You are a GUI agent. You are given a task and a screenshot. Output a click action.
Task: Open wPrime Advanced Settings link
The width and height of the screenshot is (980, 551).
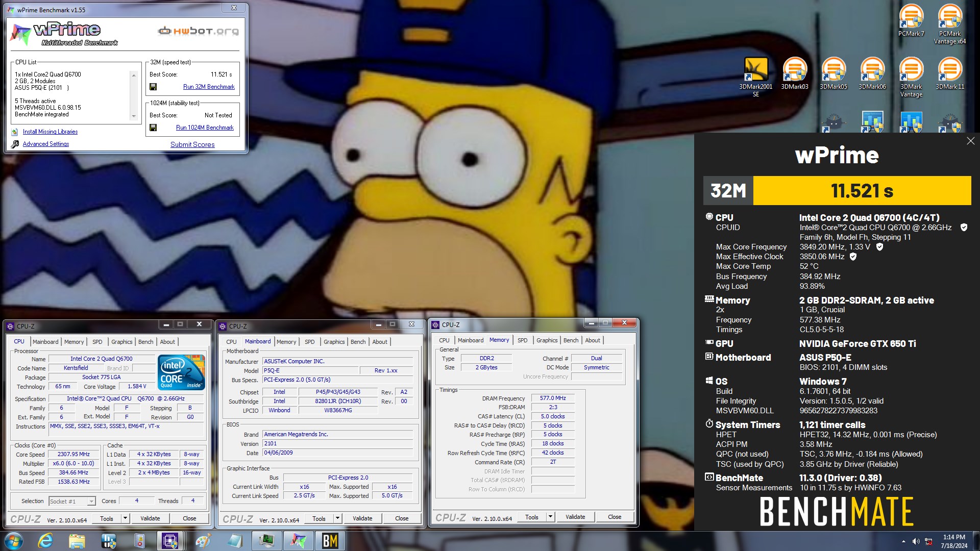pyautogui.click(x=45, y=144)
